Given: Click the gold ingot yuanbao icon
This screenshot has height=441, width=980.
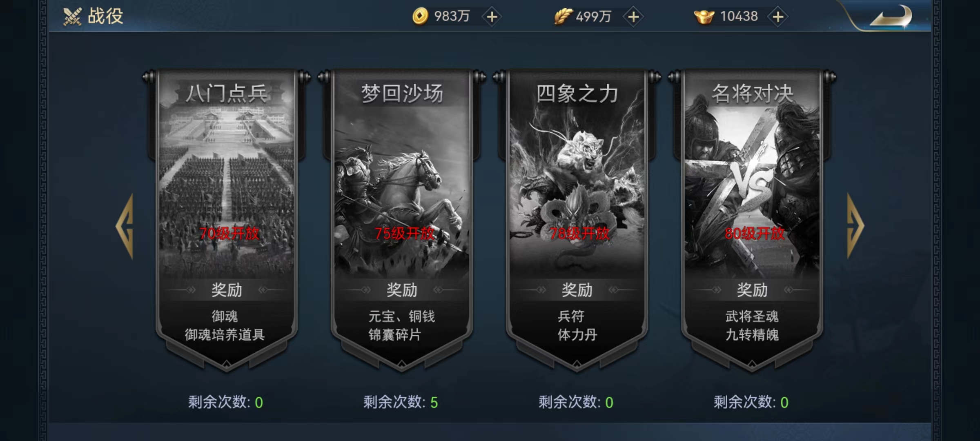Looking at the screenshot, I should [x=704, y=16].
